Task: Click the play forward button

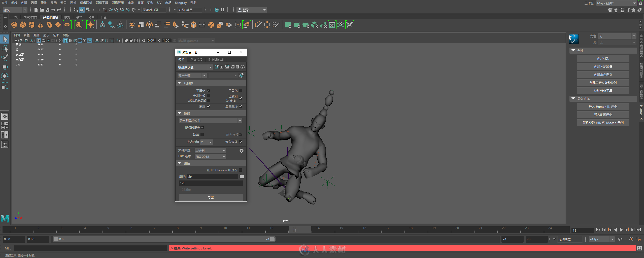Action: (x=621, y=230)
